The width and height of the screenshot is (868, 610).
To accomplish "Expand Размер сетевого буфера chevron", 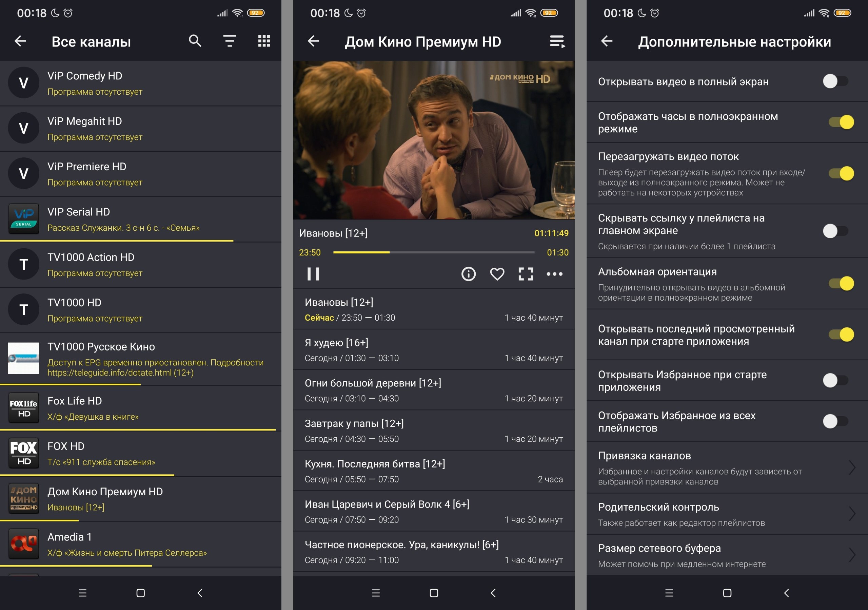I will point(852,555).
